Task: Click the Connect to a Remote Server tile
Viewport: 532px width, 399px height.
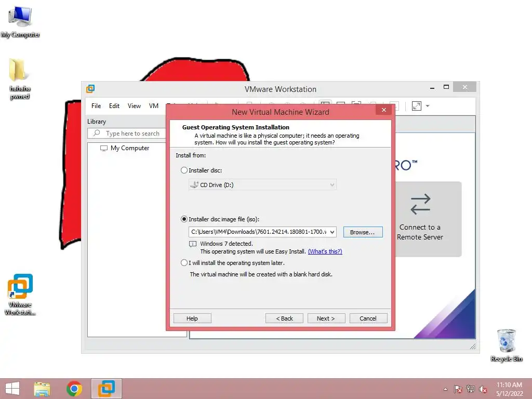Action: pos(428,219)
